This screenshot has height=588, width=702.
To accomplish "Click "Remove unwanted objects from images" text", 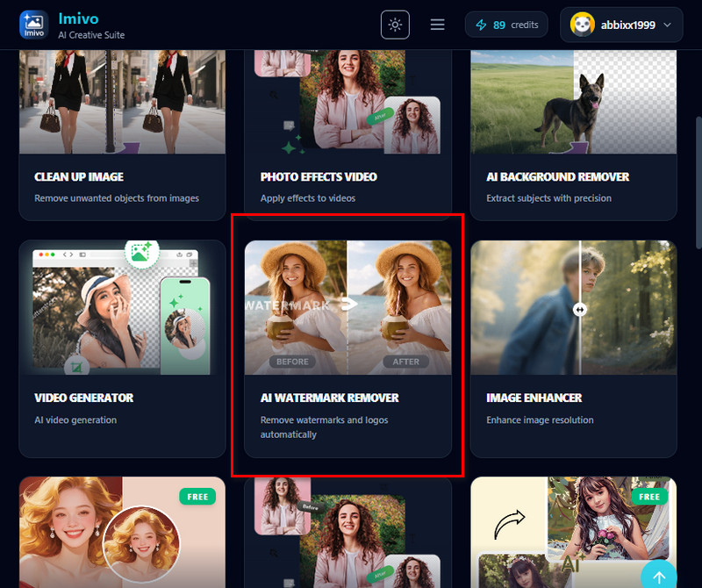I will tap(117, 198).
